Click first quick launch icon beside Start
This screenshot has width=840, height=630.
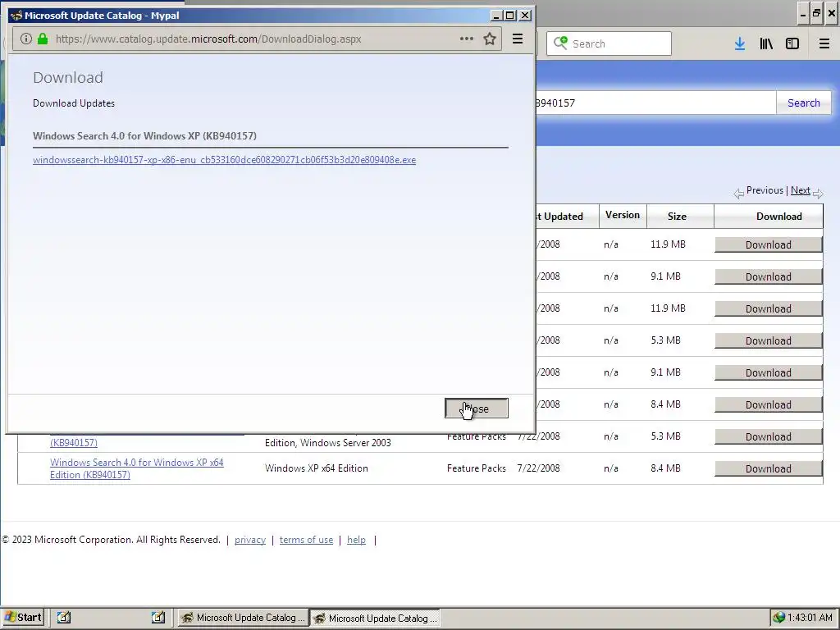coord(64,618)
